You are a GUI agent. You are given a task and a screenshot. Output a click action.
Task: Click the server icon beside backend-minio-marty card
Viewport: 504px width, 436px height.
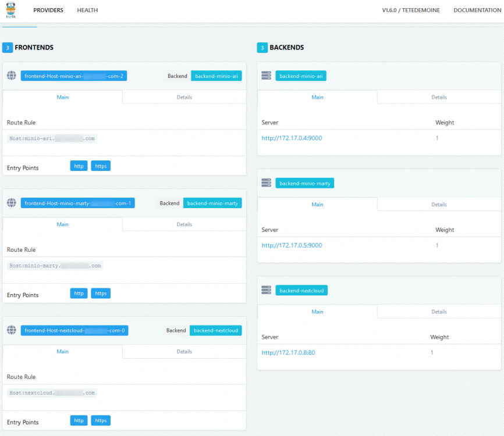tap(266, 183)
